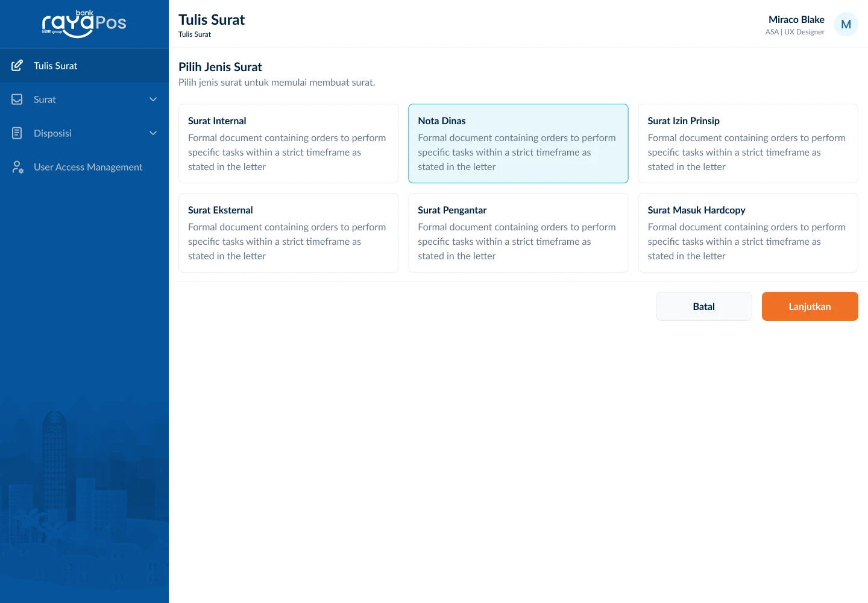The width and height of the screenshot is (868, 603).
Task: Open Tulis Surat in the sidebar
Action: pyautogui.click(x=84, y=66)
